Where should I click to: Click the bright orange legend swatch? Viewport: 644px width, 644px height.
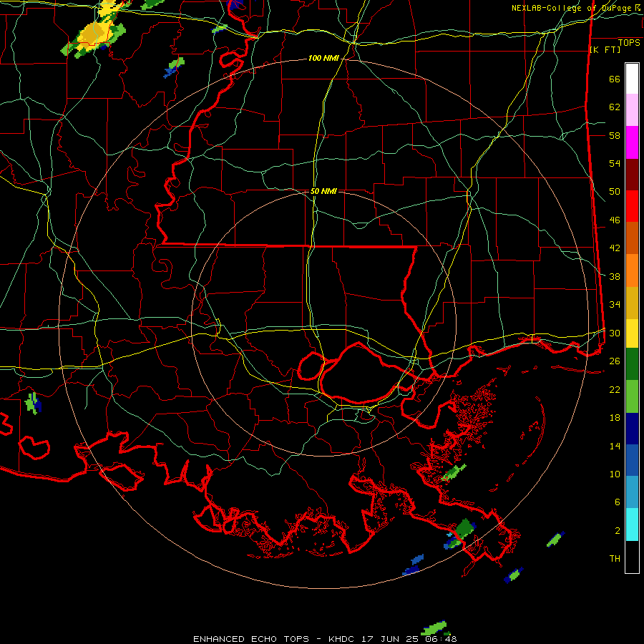click(x=632, y=270)
